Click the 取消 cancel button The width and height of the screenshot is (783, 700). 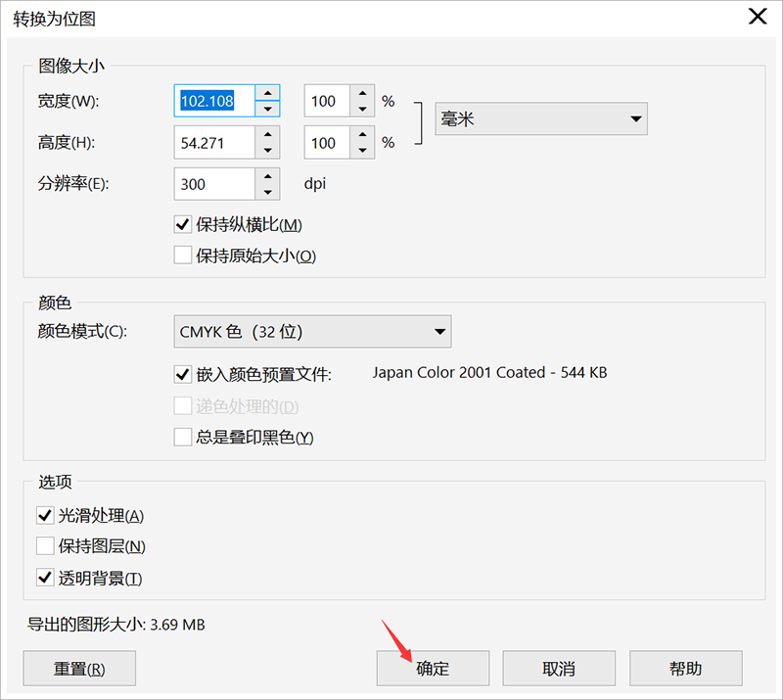pos(559,668)
